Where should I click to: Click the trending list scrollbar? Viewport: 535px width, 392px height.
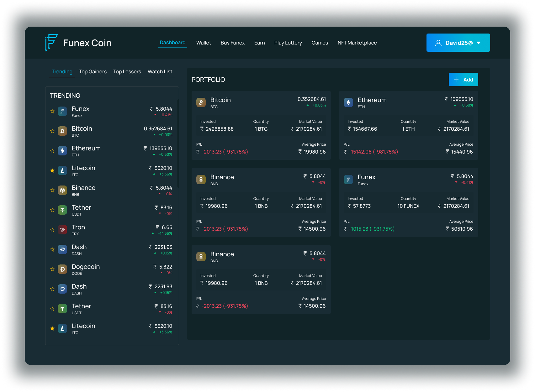[x=177, y=144]
